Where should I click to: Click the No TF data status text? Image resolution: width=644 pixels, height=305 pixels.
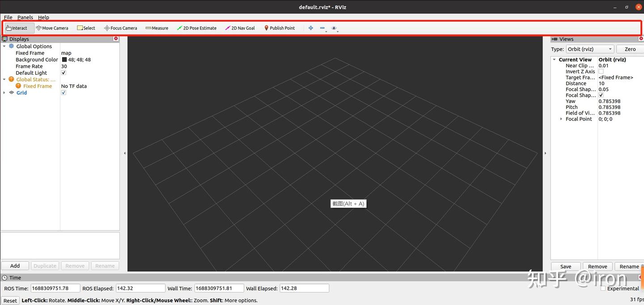click(x=74, y=86)
